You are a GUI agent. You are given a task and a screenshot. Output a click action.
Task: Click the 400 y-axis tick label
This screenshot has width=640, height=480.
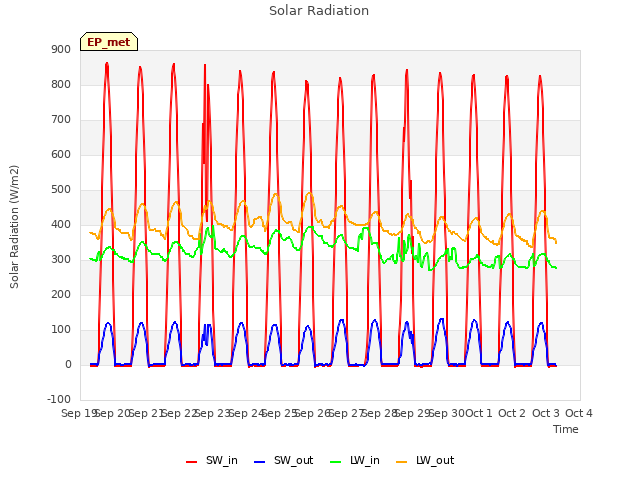pyautogui.click(x=61, y=225)
